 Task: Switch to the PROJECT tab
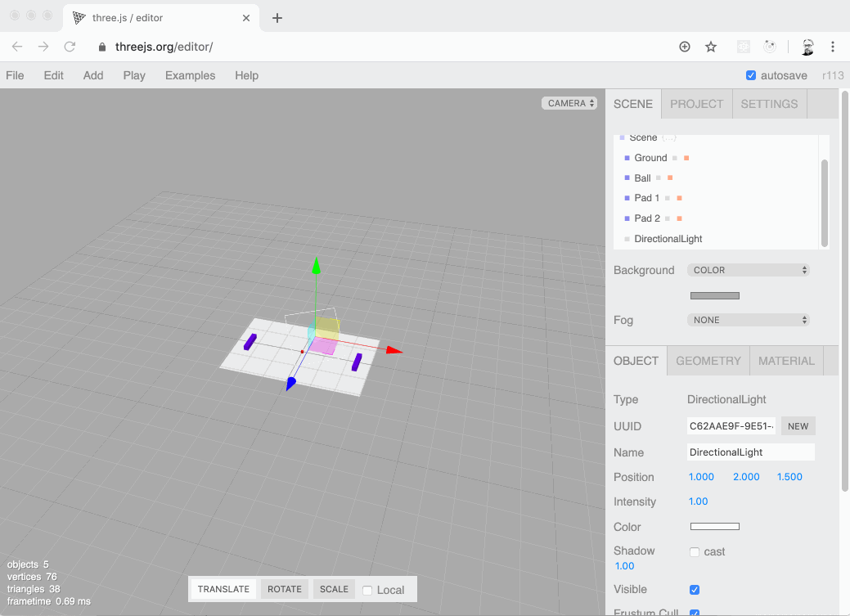pos(696,104)
